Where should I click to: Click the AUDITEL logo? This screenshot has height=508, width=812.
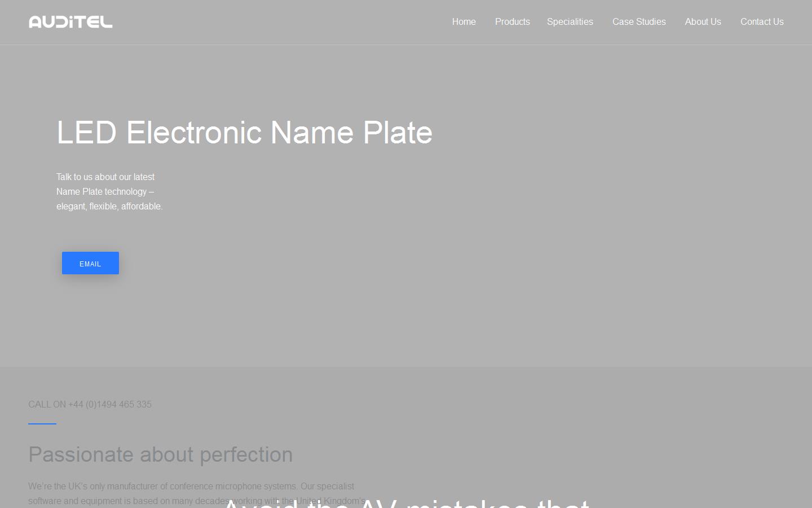coord(70,21)
